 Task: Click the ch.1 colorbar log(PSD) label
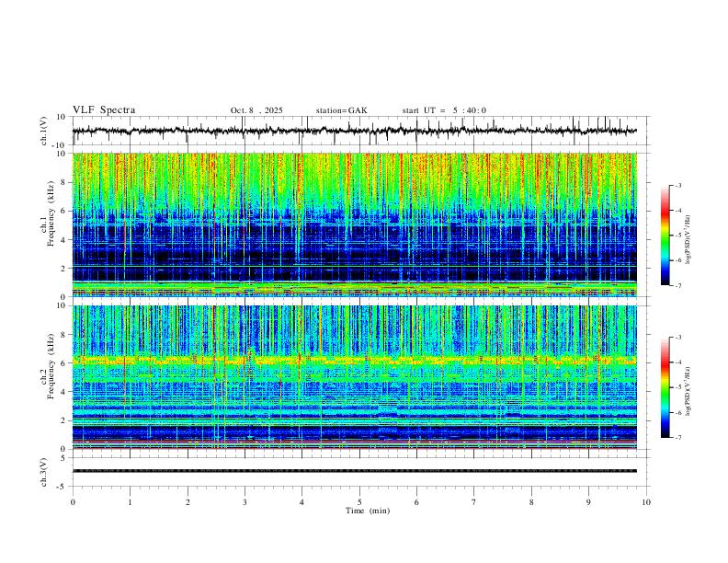[688, 240]
